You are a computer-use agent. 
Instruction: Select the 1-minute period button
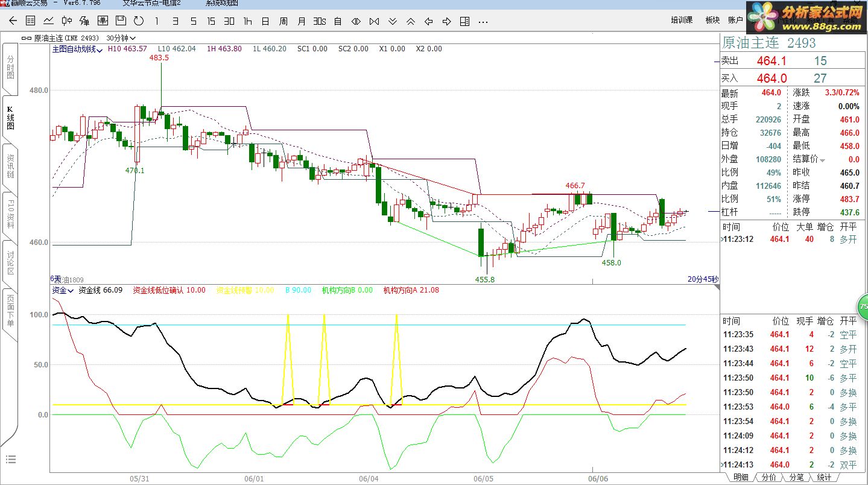click(x=157, y=21)
